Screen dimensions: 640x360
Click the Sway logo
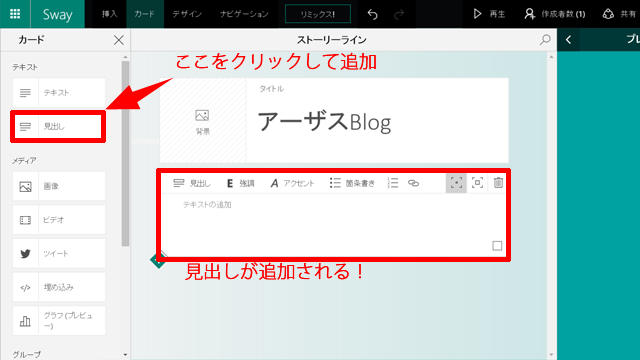pyautogui.click(x=58, y=14)
